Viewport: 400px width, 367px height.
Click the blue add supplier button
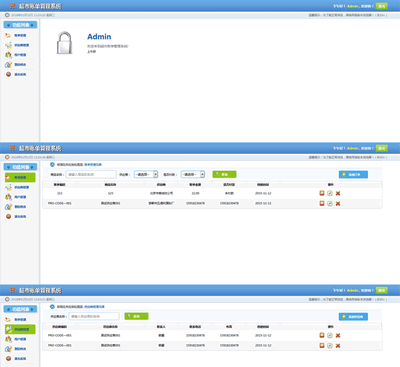(353, 317)
